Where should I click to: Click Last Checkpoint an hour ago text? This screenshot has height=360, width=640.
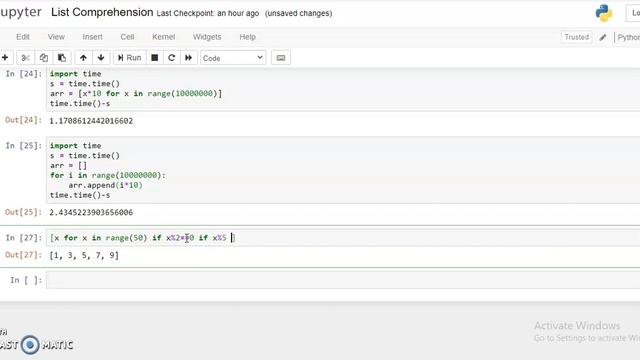coord(208,13)
